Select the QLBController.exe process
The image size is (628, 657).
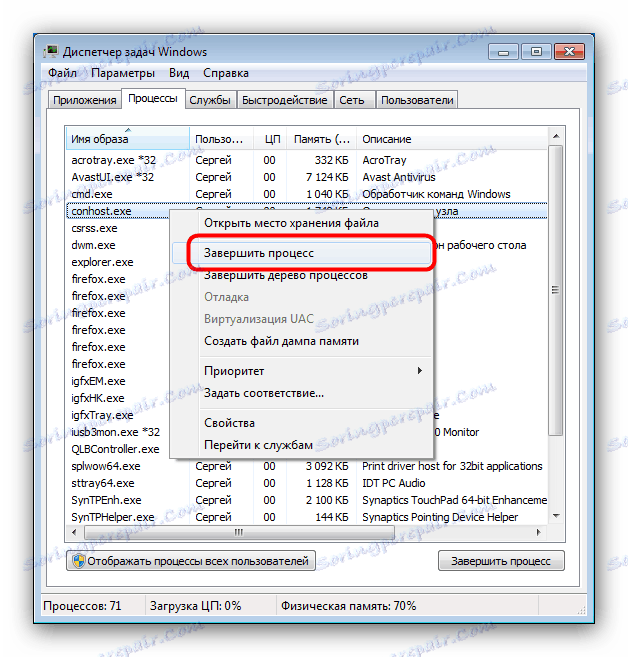pyautogui.click(x=115, y=449)
